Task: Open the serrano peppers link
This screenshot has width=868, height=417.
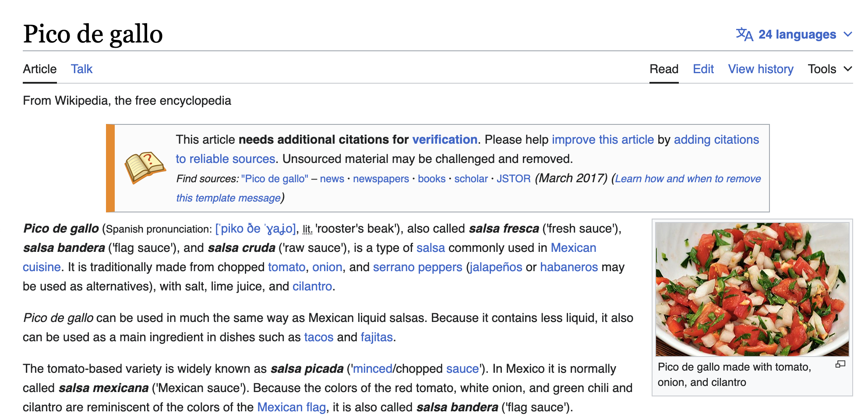Action: pyautogui.click(x=417, y=267)
